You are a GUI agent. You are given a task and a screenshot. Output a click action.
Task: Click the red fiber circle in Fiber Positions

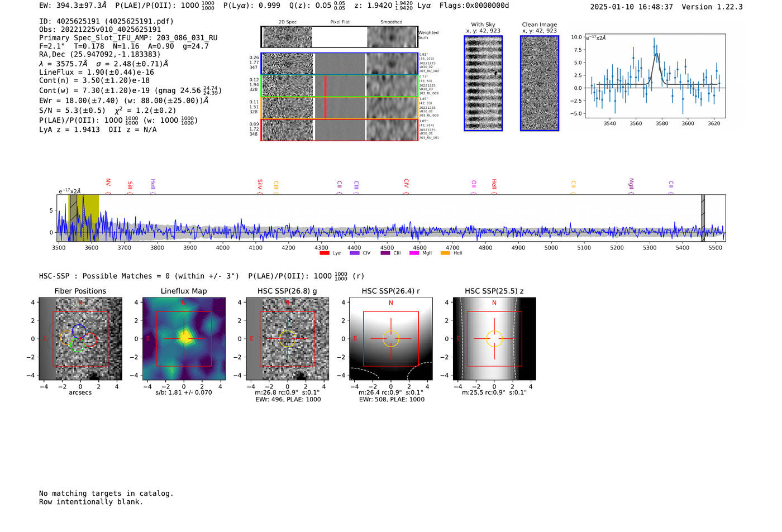90,339
